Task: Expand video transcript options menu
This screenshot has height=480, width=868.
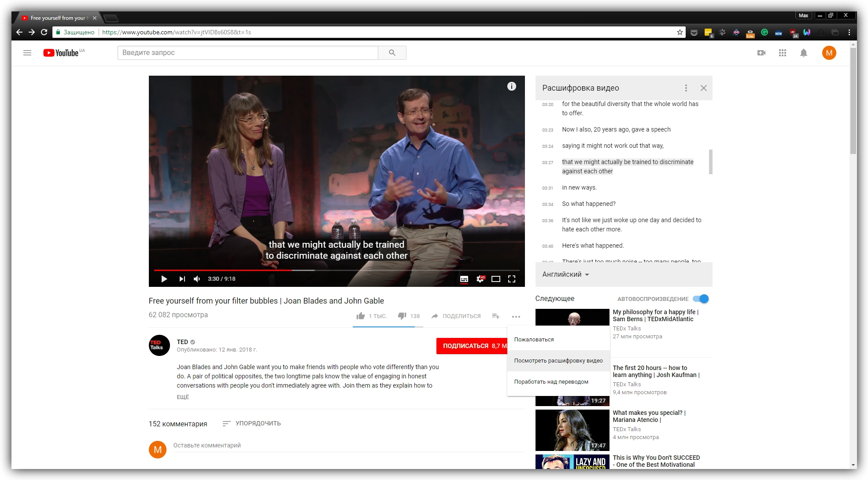Action: point(686,88)
